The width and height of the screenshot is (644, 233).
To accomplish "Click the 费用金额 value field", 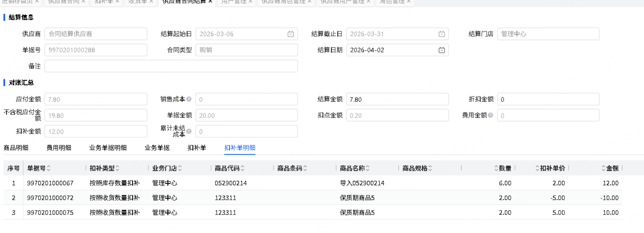I will [x=548, y=115].
